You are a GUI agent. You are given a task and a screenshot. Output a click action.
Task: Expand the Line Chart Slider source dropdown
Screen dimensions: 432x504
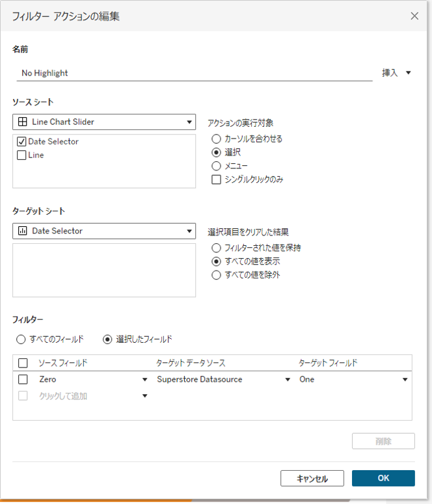[x=189, y=122]
